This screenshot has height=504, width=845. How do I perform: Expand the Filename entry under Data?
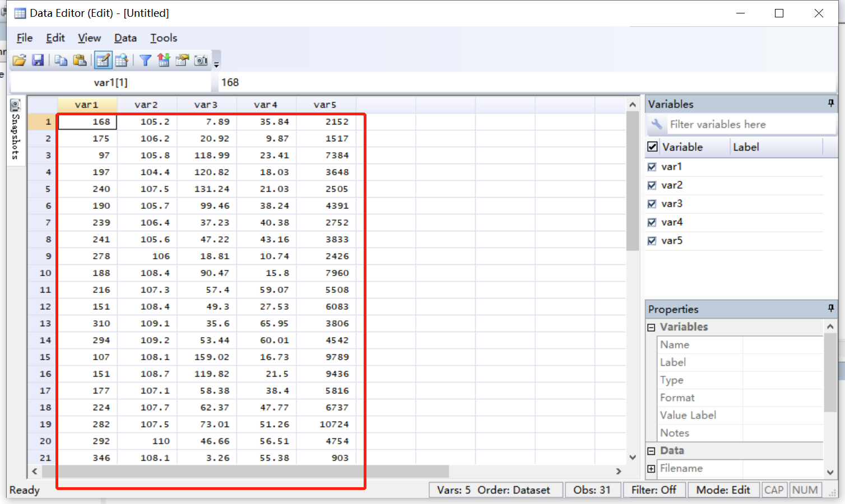tap(651, 468)
